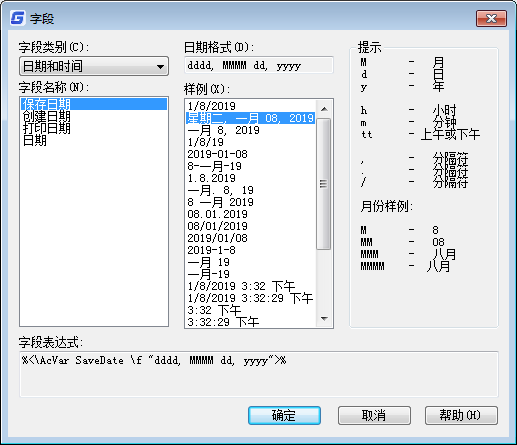Choose the 1/8/2019 sample format
517x445 pixels.
click(x=250, y=106)
